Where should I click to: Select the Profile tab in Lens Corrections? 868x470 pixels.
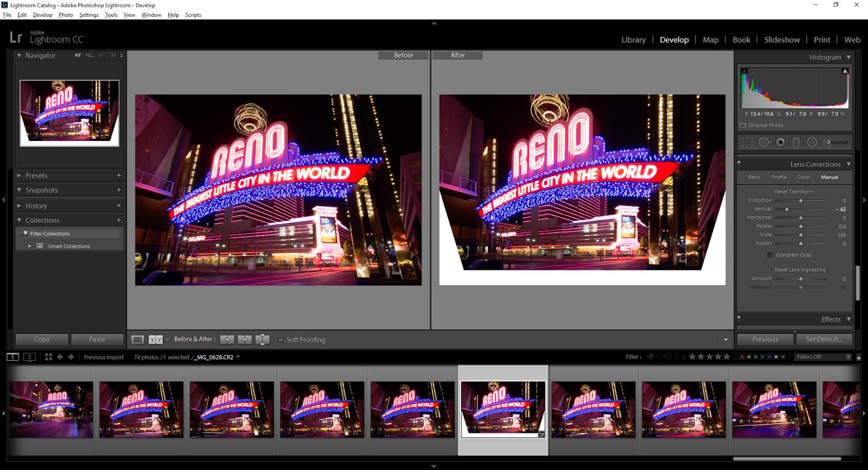pyautogui.click(x=779, y=177)
